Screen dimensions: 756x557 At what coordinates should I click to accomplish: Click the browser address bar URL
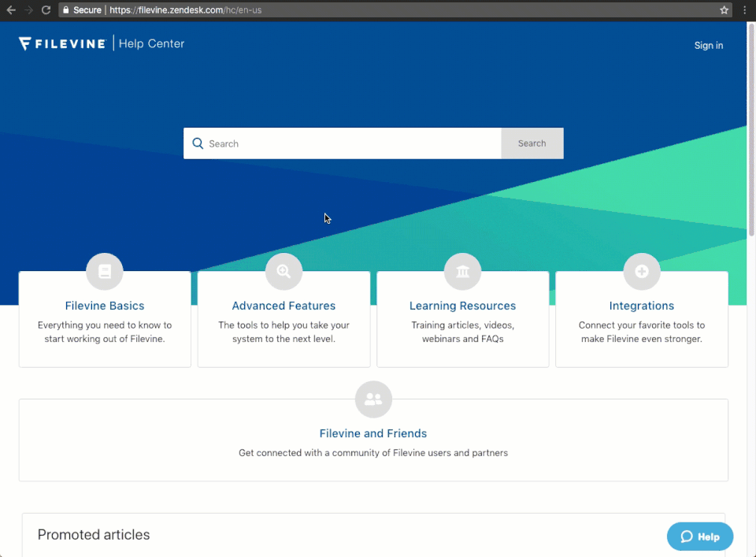pos(186,9)
